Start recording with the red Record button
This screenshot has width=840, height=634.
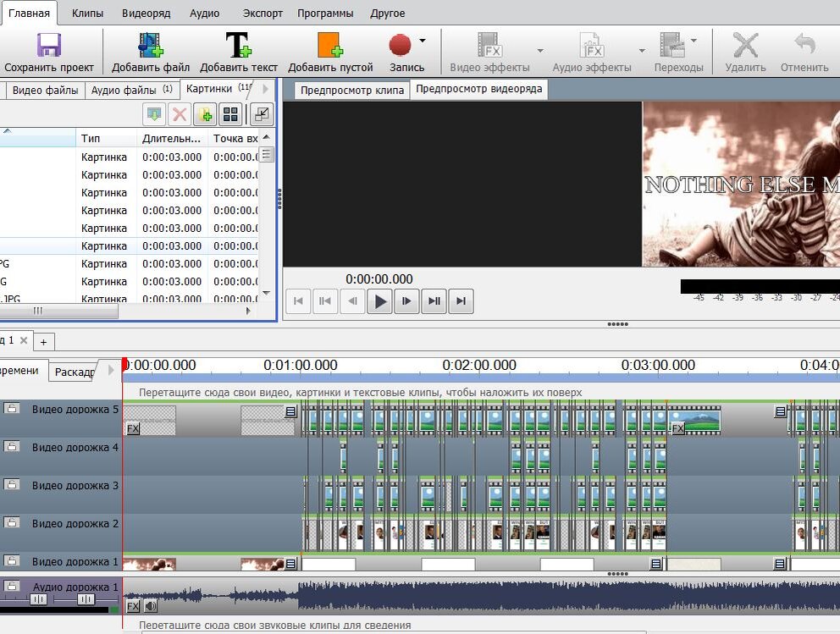click(x=401, y=45)
